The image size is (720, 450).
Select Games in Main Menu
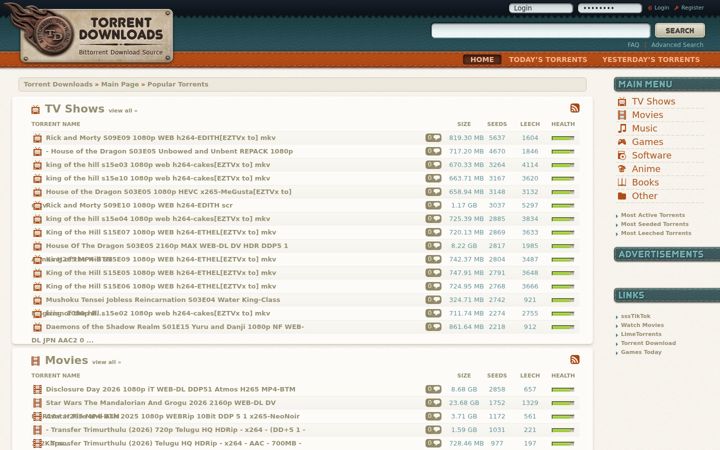click(x=647, y=142)
